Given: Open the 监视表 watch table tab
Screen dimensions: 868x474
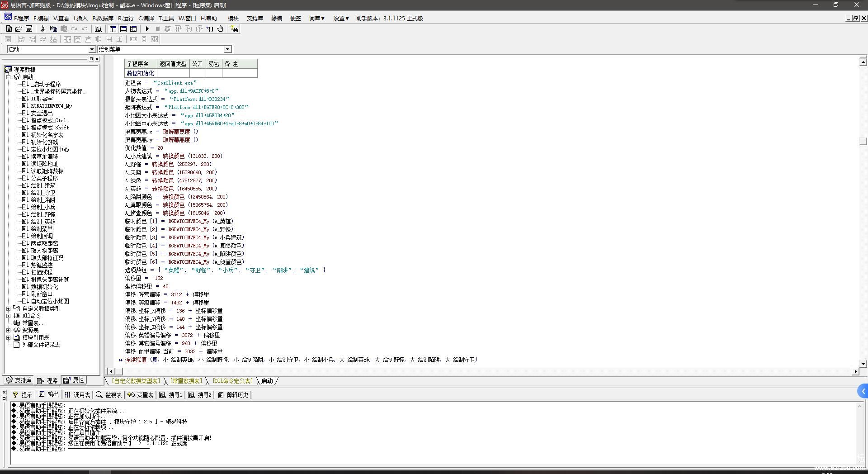Looking at the screenshot, I should [x=109, y=395].
